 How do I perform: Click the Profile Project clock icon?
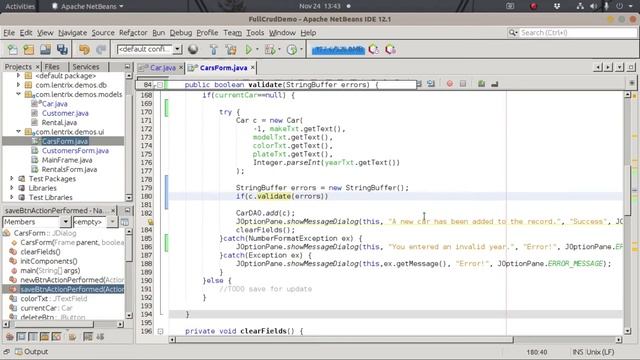click(291, 50)
